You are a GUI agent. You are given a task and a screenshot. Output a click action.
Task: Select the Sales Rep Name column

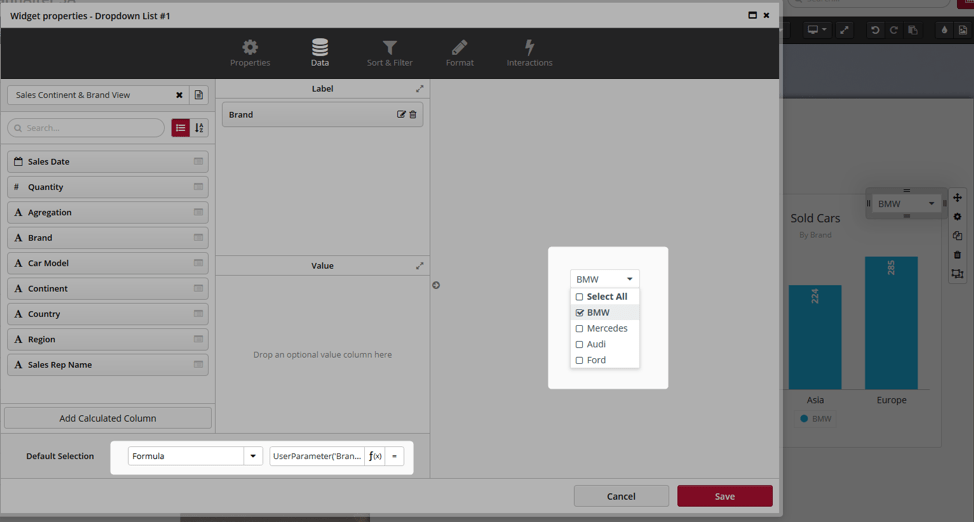click(x=107, y=365)
